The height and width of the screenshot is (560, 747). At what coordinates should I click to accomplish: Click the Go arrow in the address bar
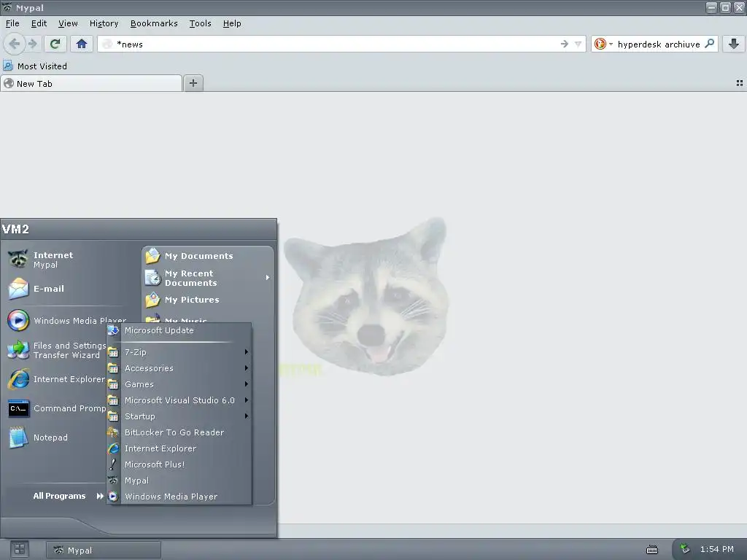click(x=565, y=44)
